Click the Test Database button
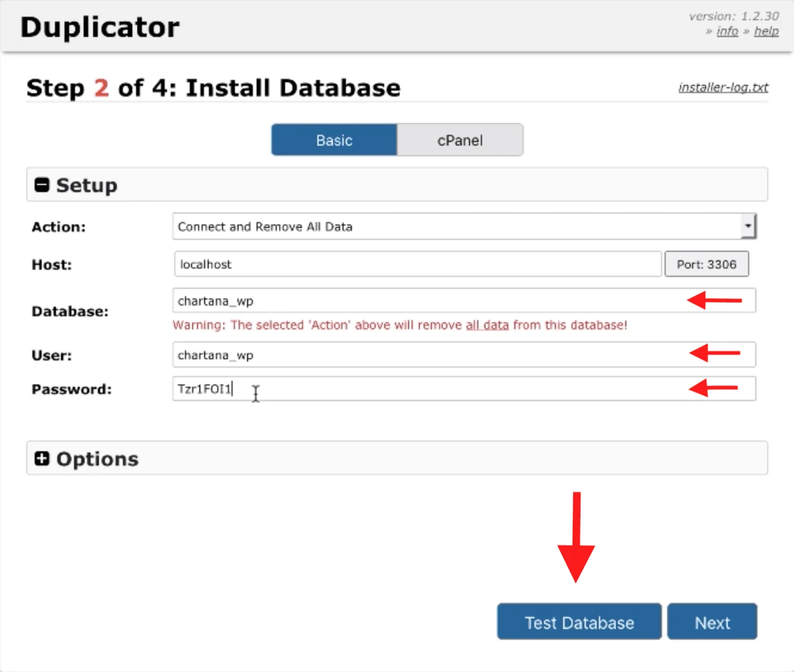Image resolution: width=794 pixels, height=672 pixels. [579, 622]
